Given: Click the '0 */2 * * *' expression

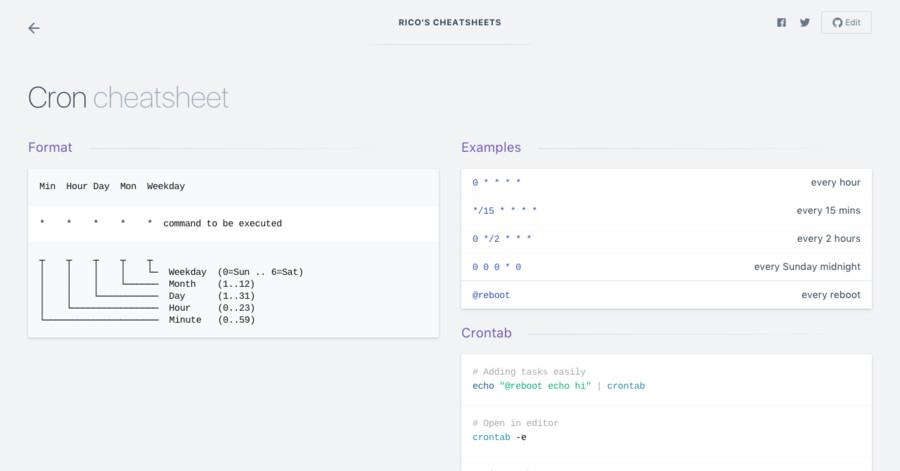Looking at the screenshot, I should point(502,239).
